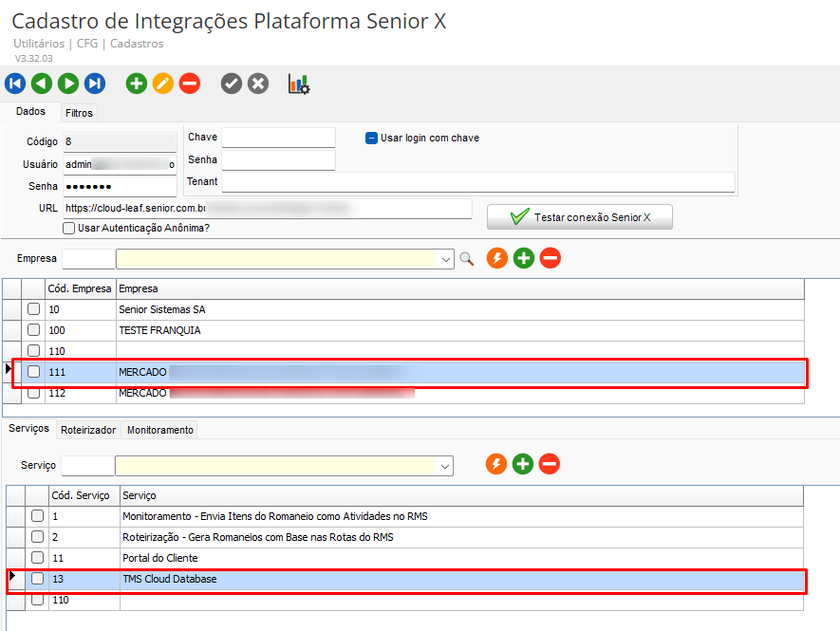This screenshot has width=840, height=631.
Task: Enable Usar Autenticação Anônima checkbox
Action: [x=68, y=228]
